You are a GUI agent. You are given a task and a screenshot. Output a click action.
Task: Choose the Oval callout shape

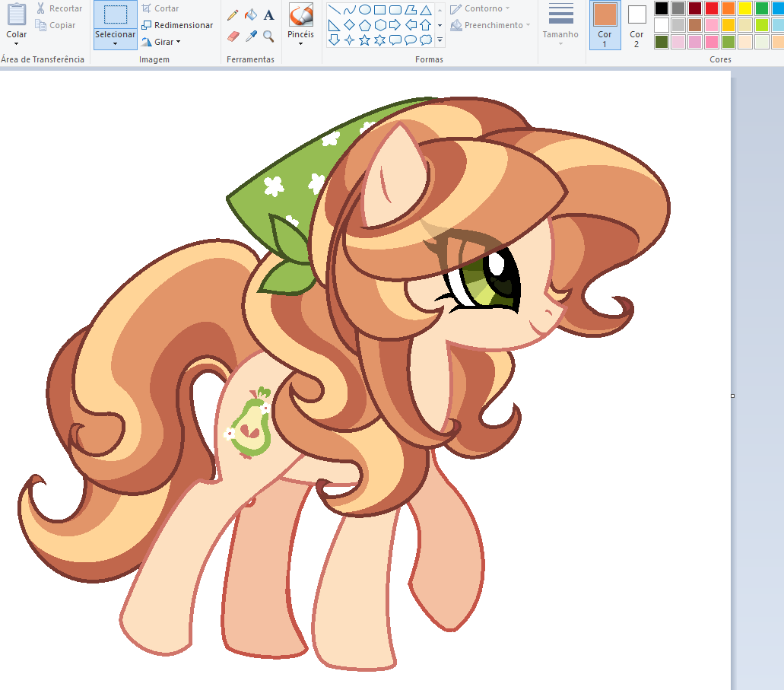(411, 40)
